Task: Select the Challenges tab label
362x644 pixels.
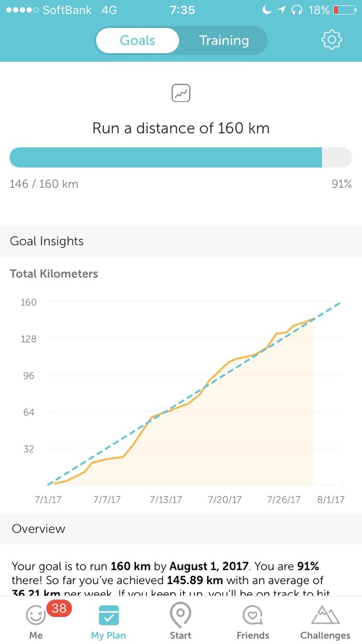Action: pos(325,635)
